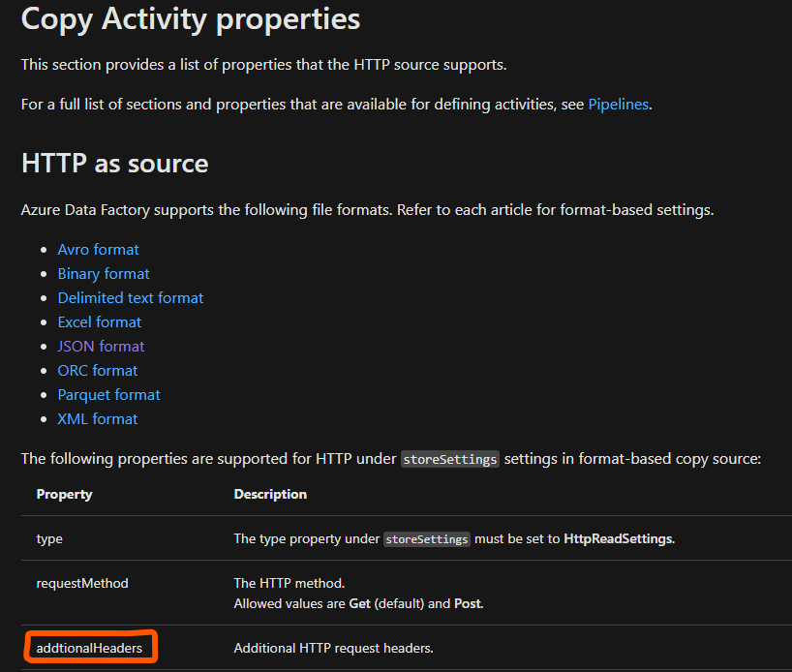Open the Binary format article
Image resolution: width=792 pixels, height=672 pixels.
tap(104, 273)
